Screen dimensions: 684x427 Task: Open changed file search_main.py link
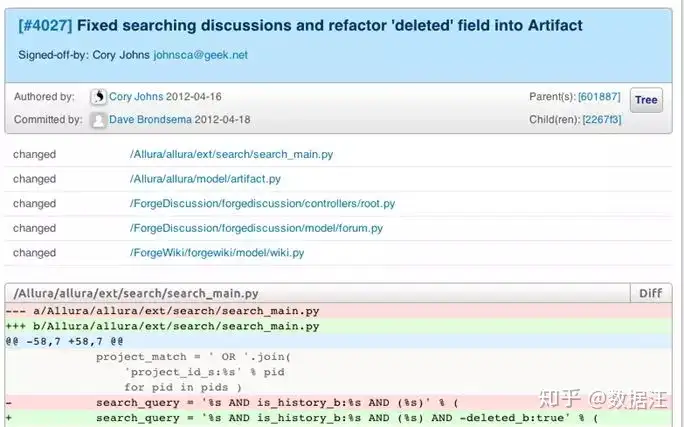231,154
